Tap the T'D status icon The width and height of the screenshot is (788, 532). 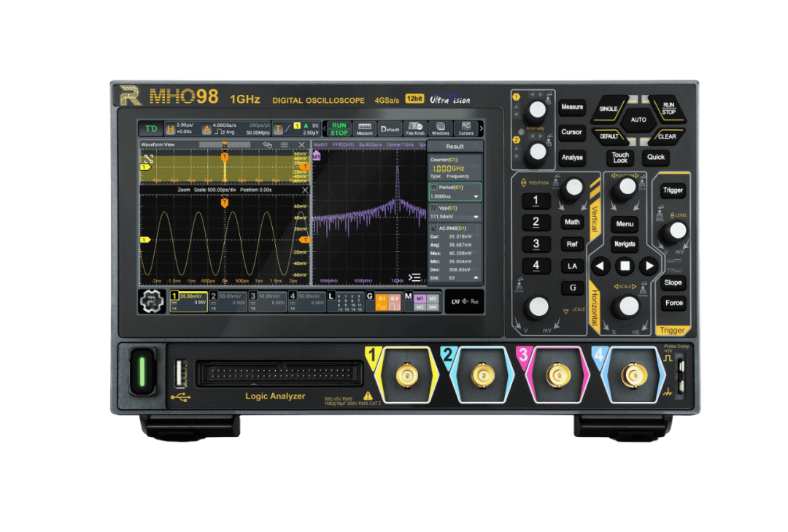(151, 128)
